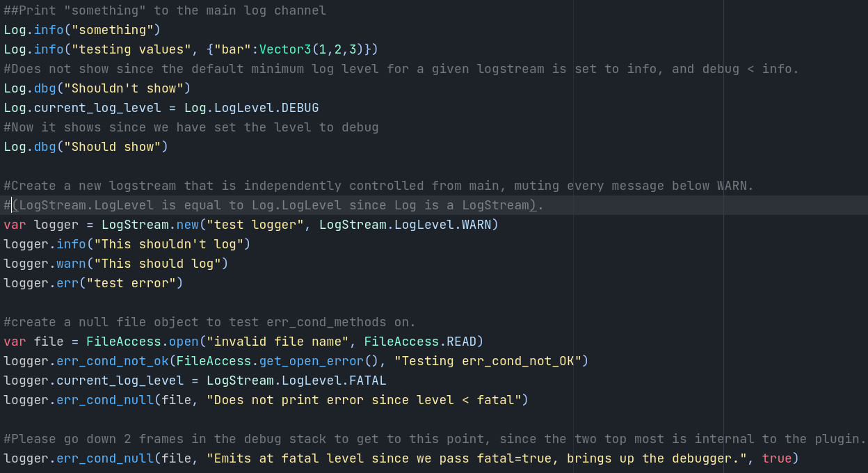Click the "test error" string
The height and width of the screenshot is (473, 868).
(131, 283)
